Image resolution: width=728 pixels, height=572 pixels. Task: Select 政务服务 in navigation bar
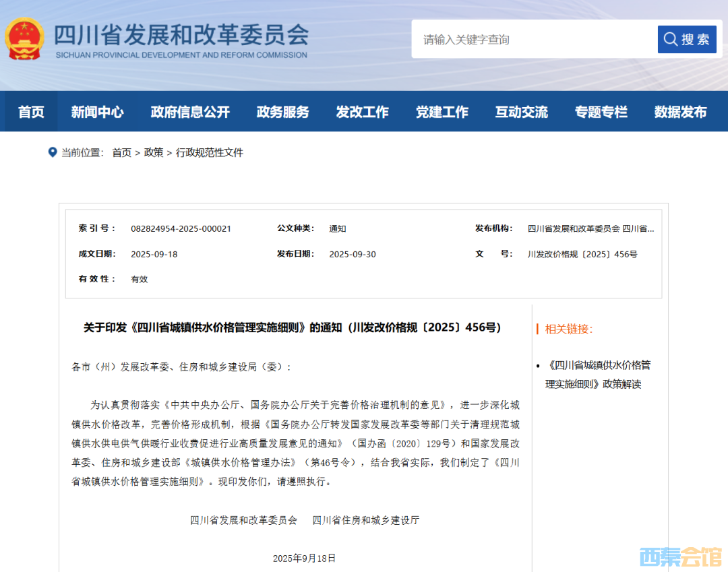282,112
